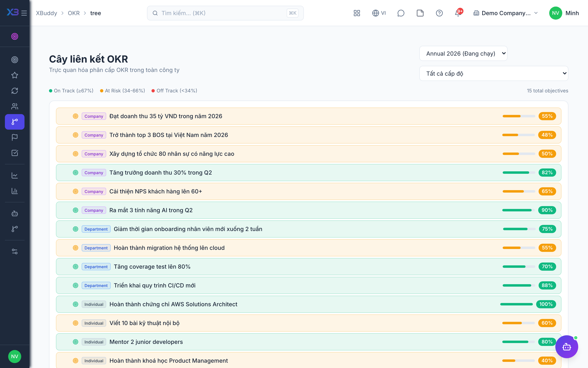This screenshot has height=368, width=588.
Task: Open objective 'Triển khai quy trình CI/CD mới'
Action: (x=308, y=285)
